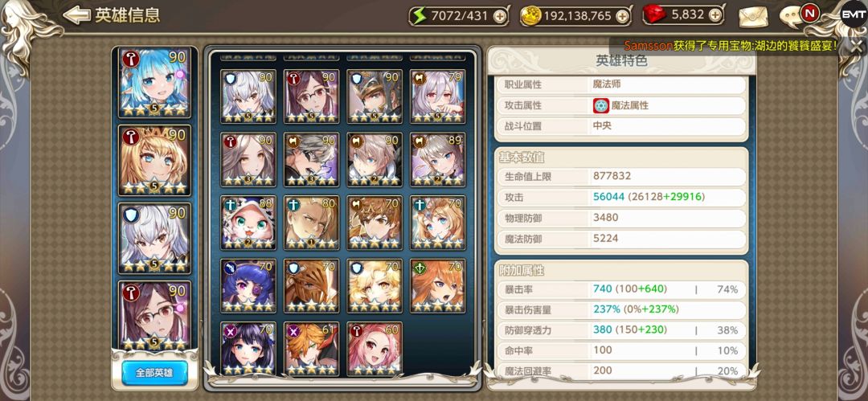
Task: Choose the level 88 cat-hooded priest hero
Action: point(248,223)
